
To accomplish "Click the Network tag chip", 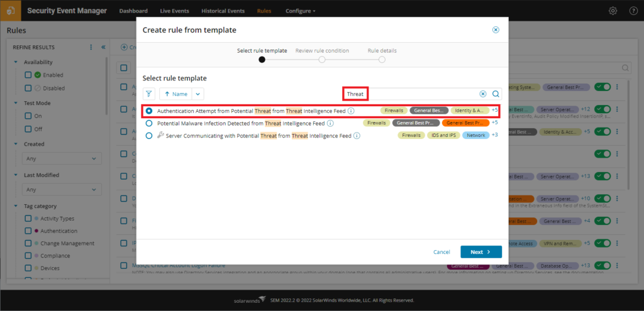I will tap(475, 136).
